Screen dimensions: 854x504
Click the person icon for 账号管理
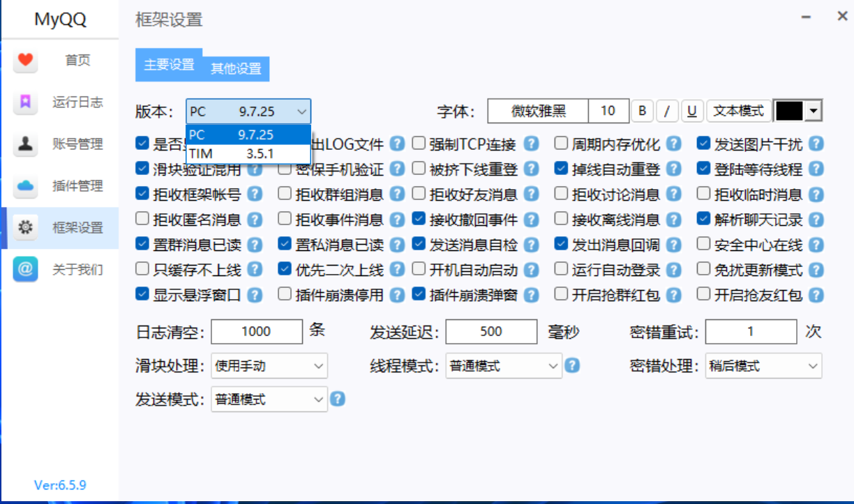click(26, 144)
